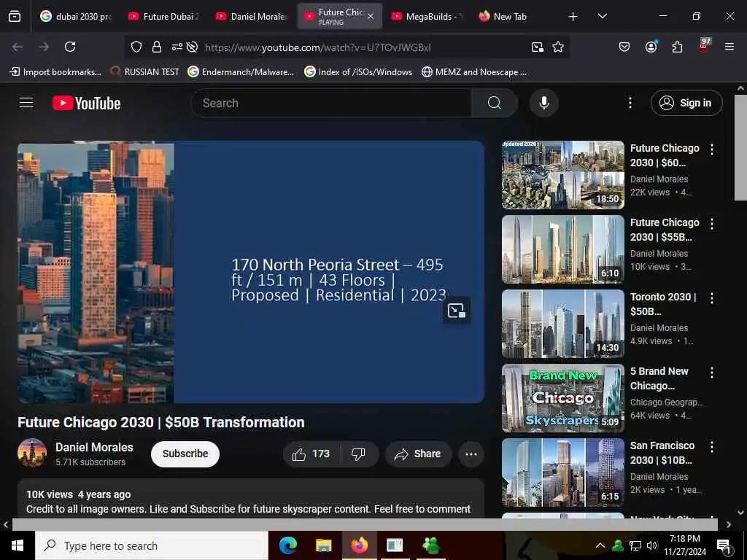Image resolution: width=747 pixels, height=560 pixels.
Task: Open the RUSSIAN TEST bookmark
Action: click(x=144, y=72)
